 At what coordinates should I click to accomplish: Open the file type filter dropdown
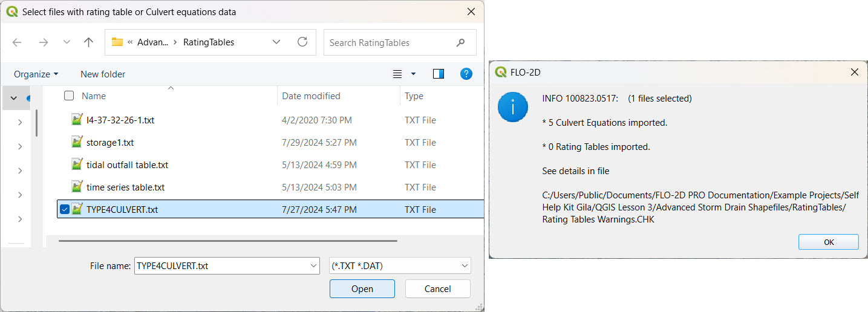465,265
